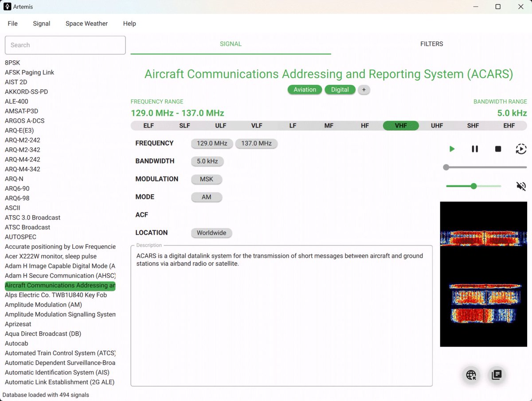Stop the audio sample playback

(498, 149)
